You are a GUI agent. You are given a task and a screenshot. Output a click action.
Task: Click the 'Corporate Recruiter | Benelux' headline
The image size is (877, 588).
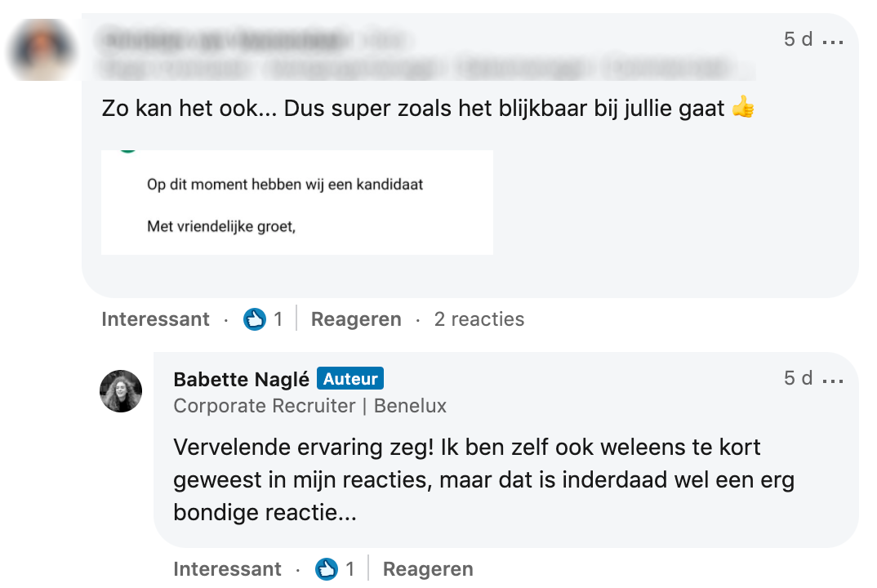310,406
